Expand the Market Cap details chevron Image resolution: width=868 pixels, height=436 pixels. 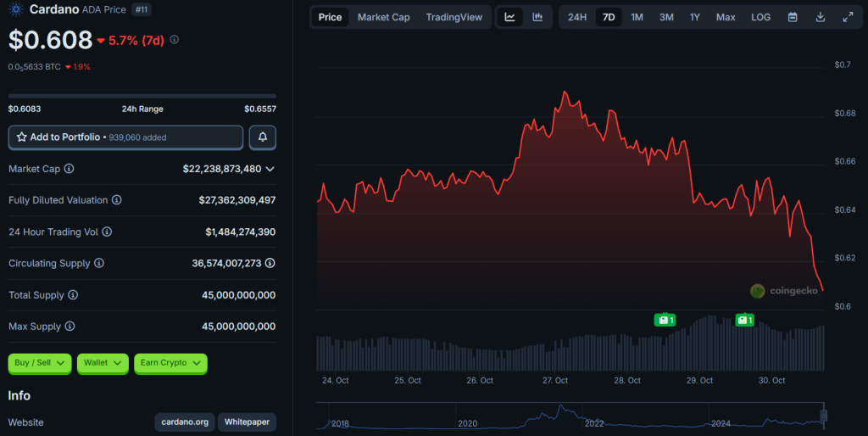(x=270, y=169)
